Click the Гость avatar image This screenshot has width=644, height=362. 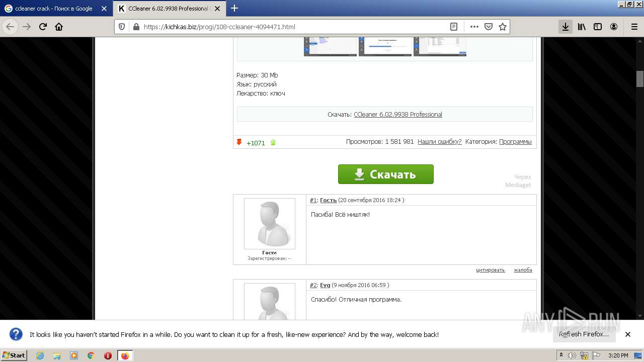(x=269, y=224)
